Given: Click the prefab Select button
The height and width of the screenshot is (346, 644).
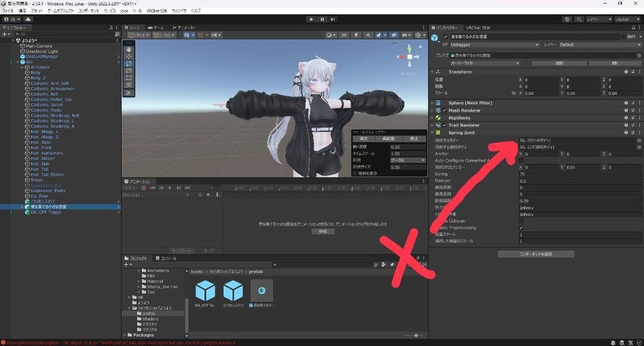Looking at the screenshot, I should click(x=559, y=64).
